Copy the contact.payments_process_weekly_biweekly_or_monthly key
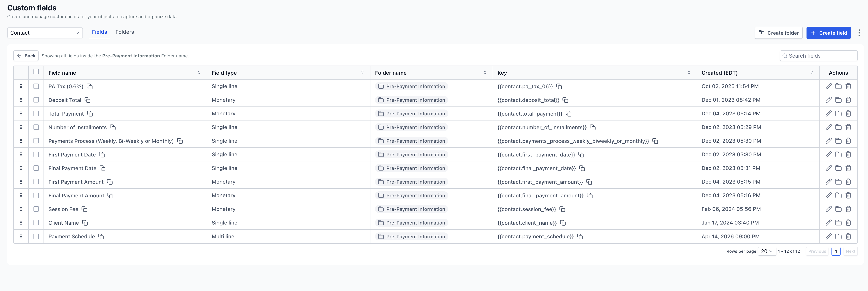The height and width of the screenshot is (291, 868). coord(655,141)
